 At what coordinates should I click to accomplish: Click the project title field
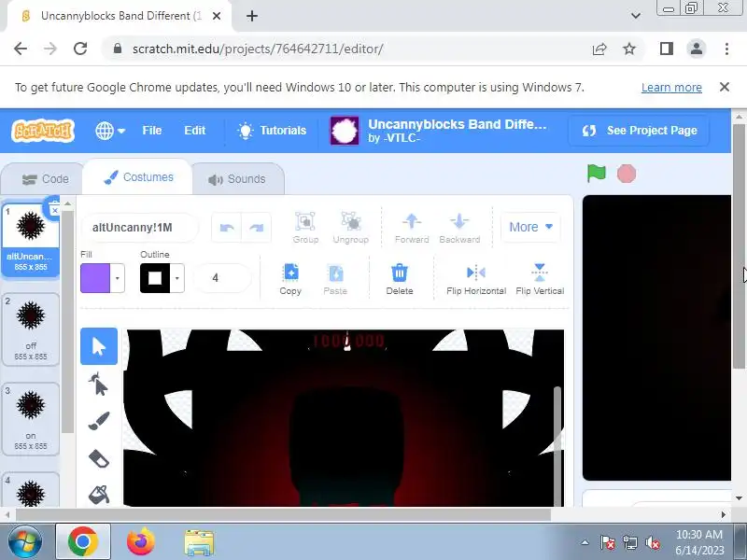pyautogui.click(x=458, y=124)
